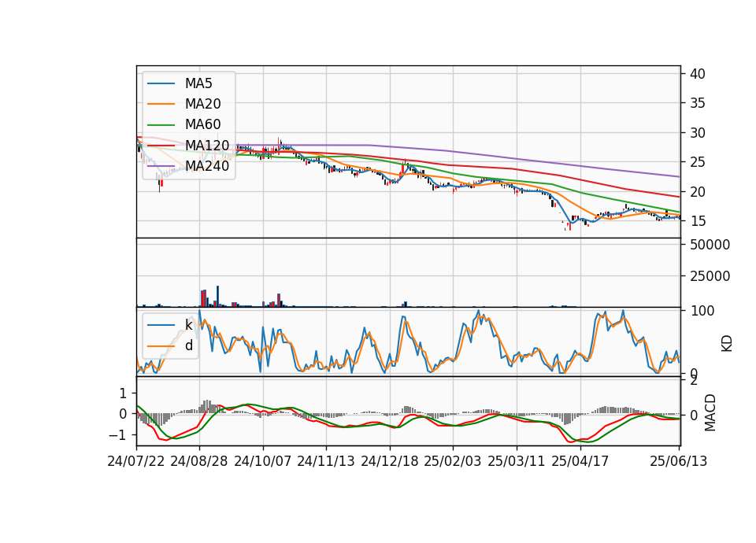The image size is (756, 543).
Task: Click the MA120 legend label
Action: coord(207,145)
